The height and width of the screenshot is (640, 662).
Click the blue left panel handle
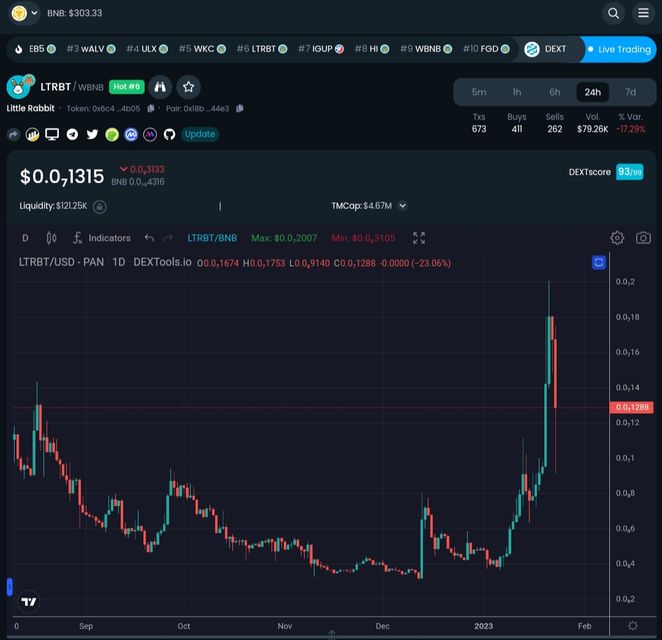tap(9, 587)
